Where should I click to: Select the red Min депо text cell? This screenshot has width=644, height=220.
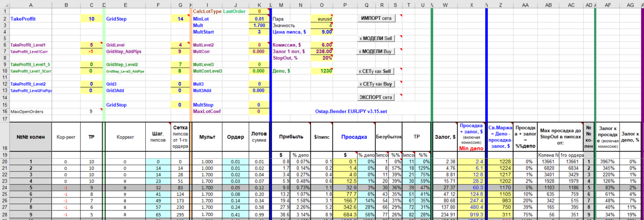click(471, 148)
